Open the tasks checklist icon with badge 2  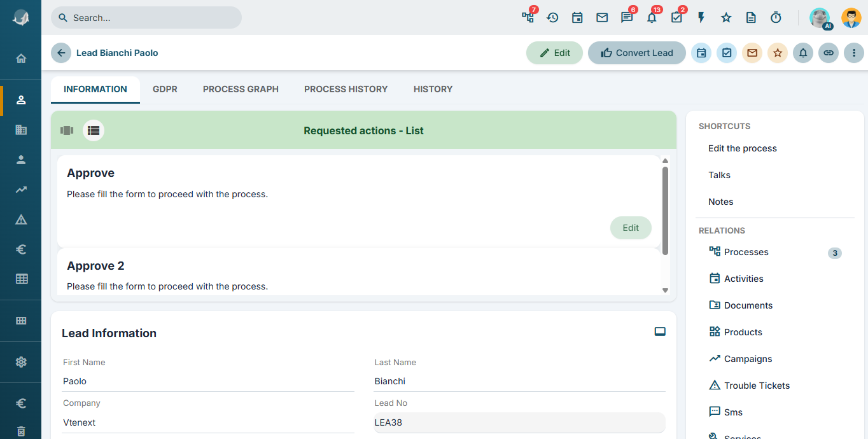click(676, 18)
